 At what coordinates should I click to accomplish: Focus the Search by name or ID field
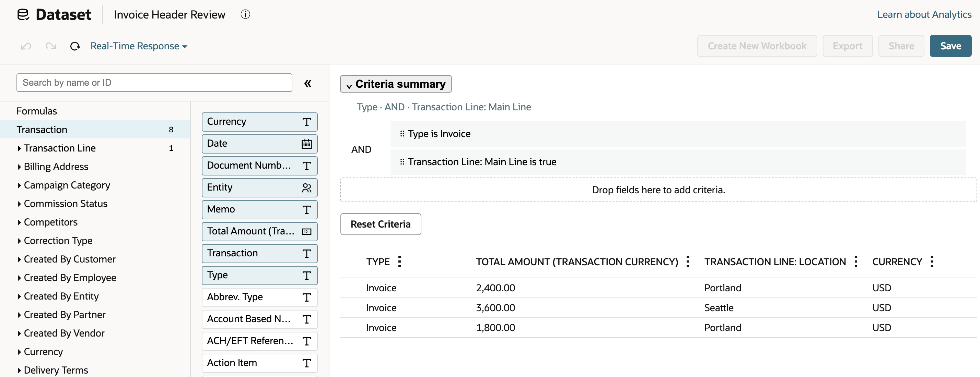pos(154,83)
